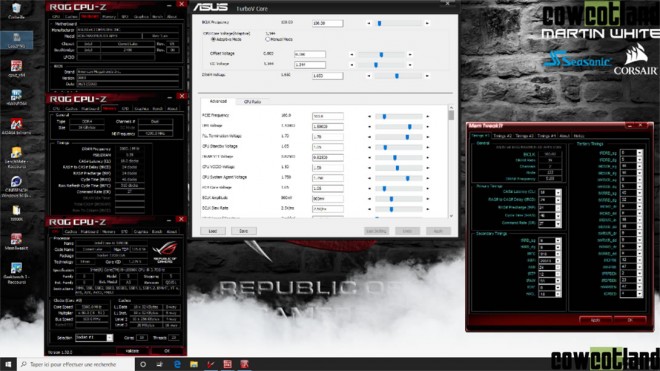
Task: Open the AIDA64 Extreme desktop icon
Action: (16, 126)
